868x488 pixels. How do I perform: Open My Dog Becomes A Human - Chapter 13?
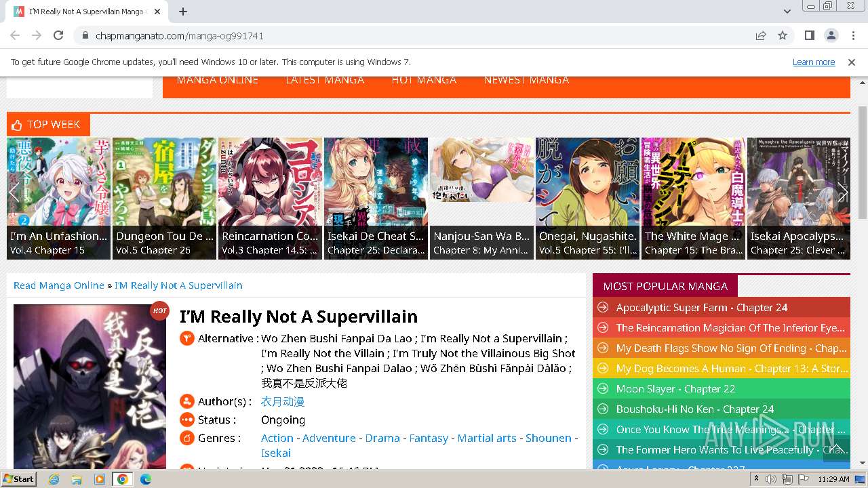tap(732, 369)
